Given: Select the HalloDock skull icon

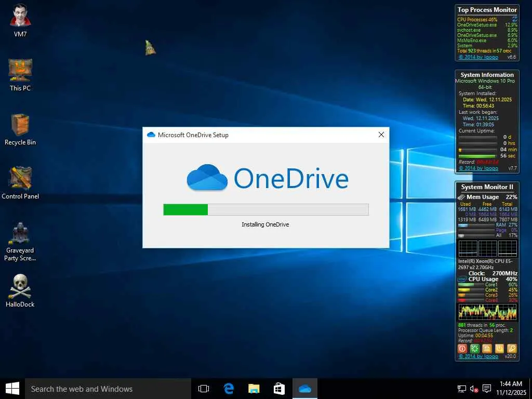Looking at the screenshot, I should 20,291.
